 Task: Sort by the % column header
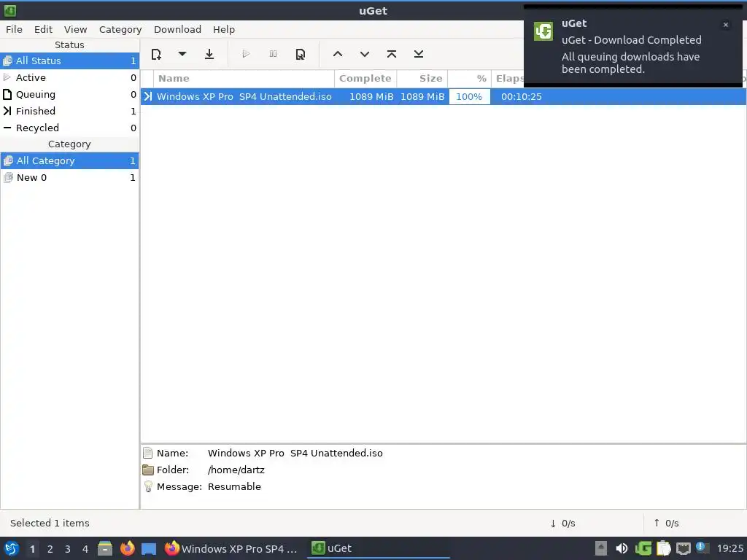pyautogui.click(x=469, y=79)
